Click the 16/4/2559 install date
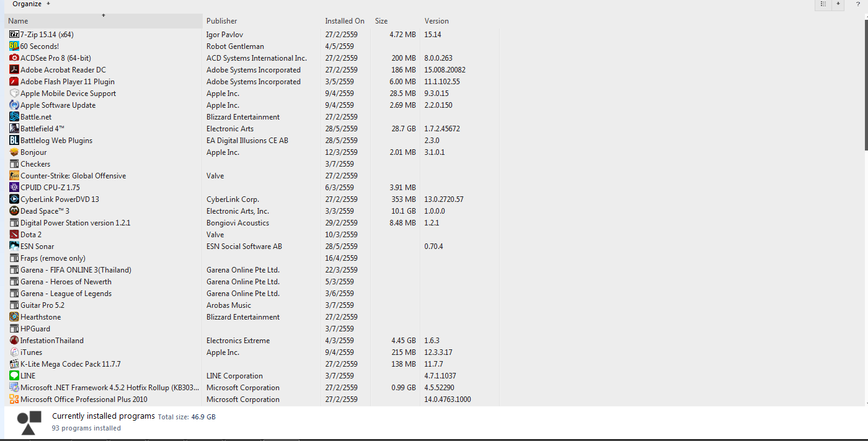This screenshot has width=868, height=441. pos(341,258)
